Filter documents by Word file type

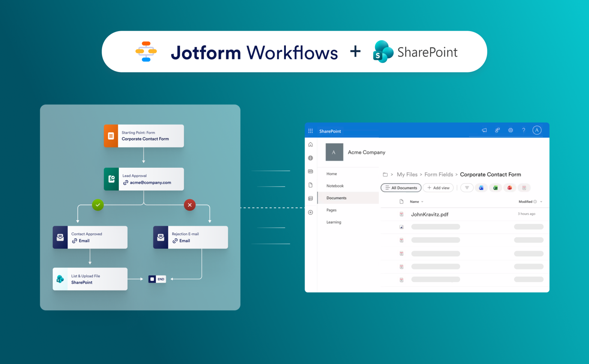481,188
